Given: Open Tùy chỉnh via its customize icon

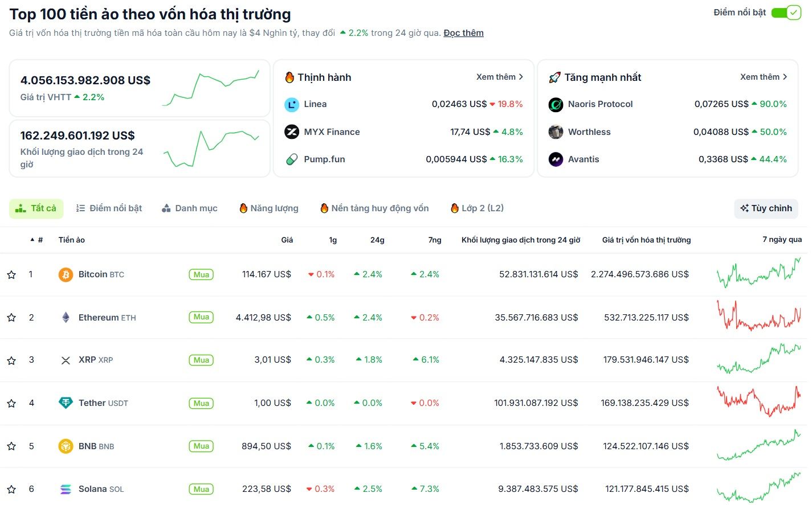Looking at the screenshot, I should pos(765,208).
